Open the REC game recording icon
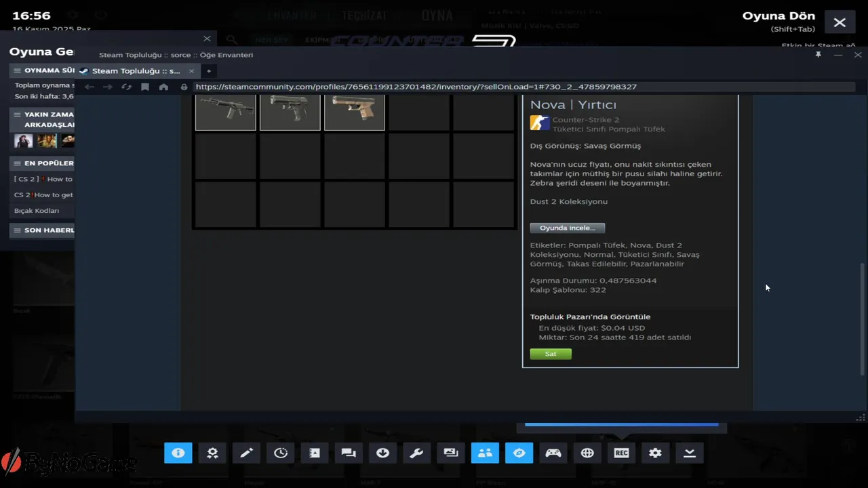 [x=621, y=453]
